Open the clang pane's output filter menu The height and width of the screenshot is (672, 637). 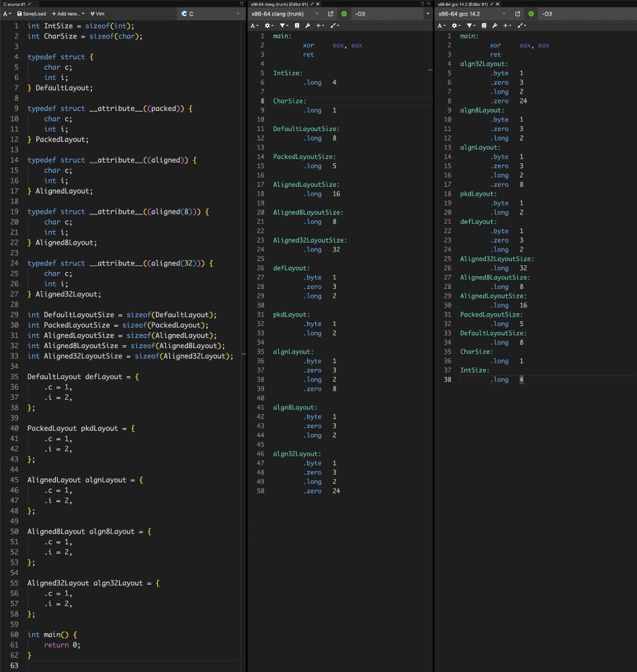point(284,26)
